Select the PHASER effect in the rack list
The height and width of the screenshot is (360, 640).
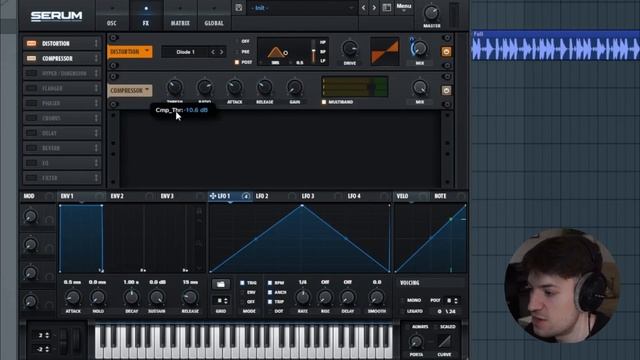[61, 103]
